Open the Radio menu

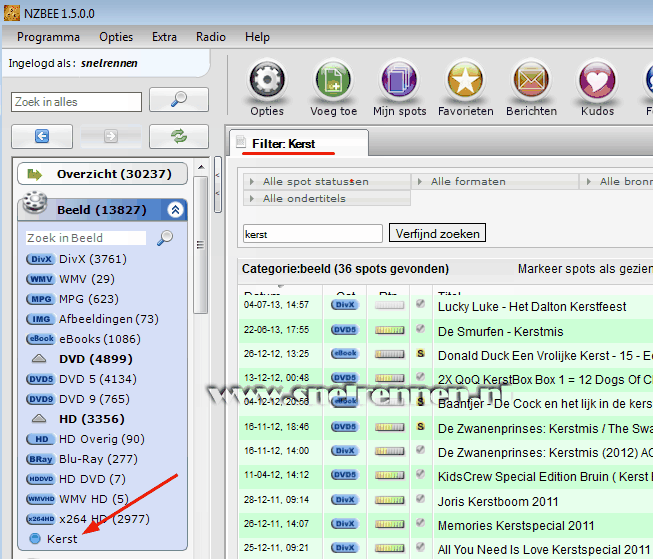tap(211, 37)
